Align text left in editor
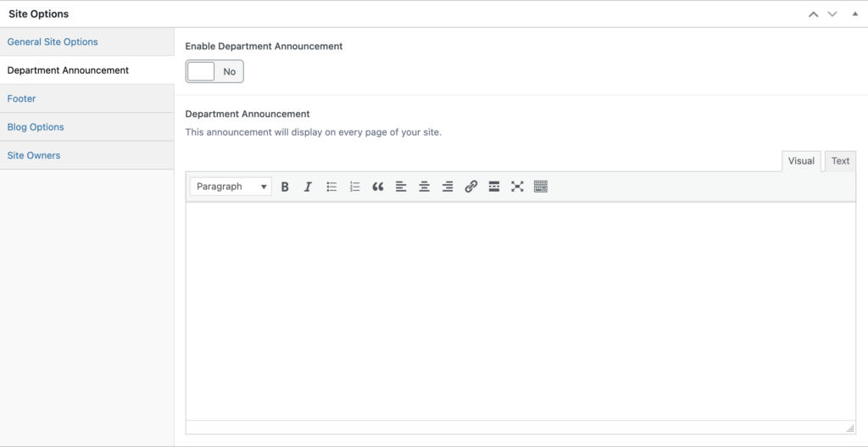Viewport: 868px width, 447px height. tap(401, 187)
